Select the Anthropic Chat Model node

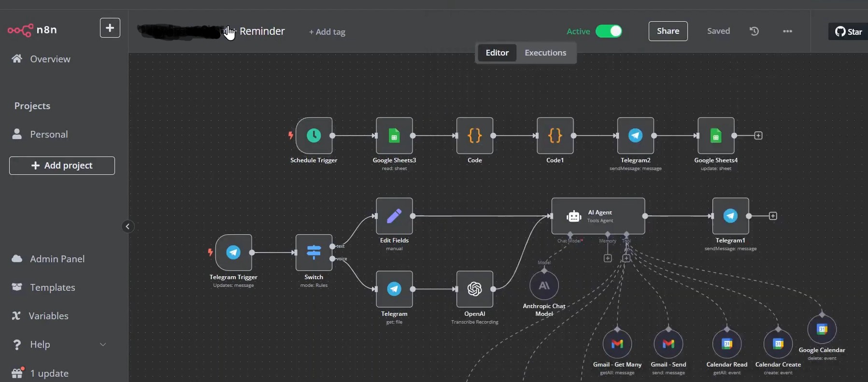point(544,286)
